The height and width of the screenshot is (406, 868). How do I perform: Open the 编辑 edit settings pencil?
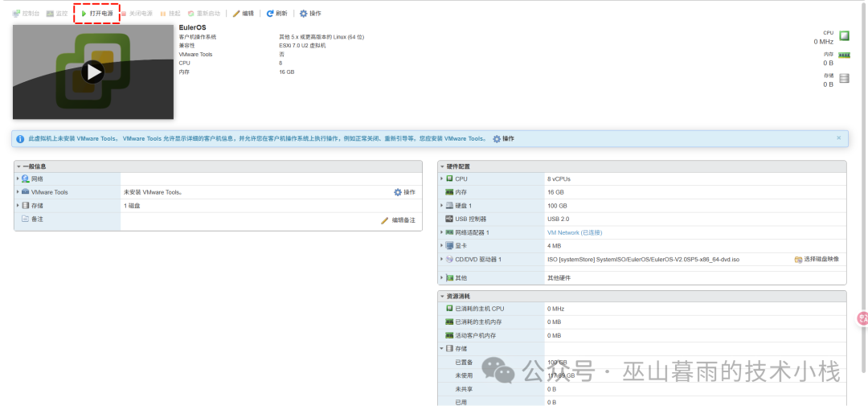(x=243, y=14)
